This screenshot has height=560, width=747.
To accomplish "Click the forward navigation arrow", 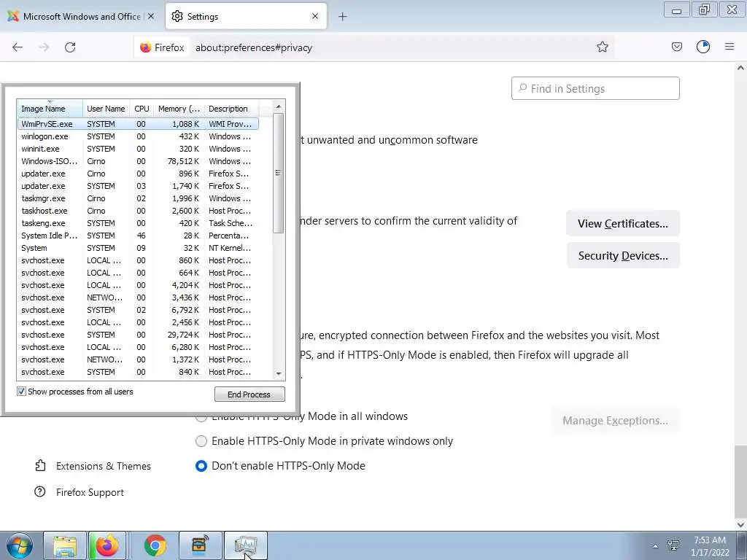I will pyautogui.click(x=44, y=47).
